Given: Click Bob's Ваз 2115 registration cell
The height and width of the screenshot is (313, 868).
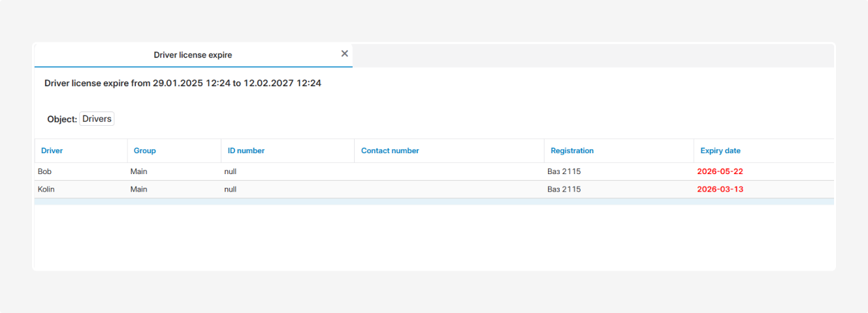Looking at the screenshot, I should [564, 171].
